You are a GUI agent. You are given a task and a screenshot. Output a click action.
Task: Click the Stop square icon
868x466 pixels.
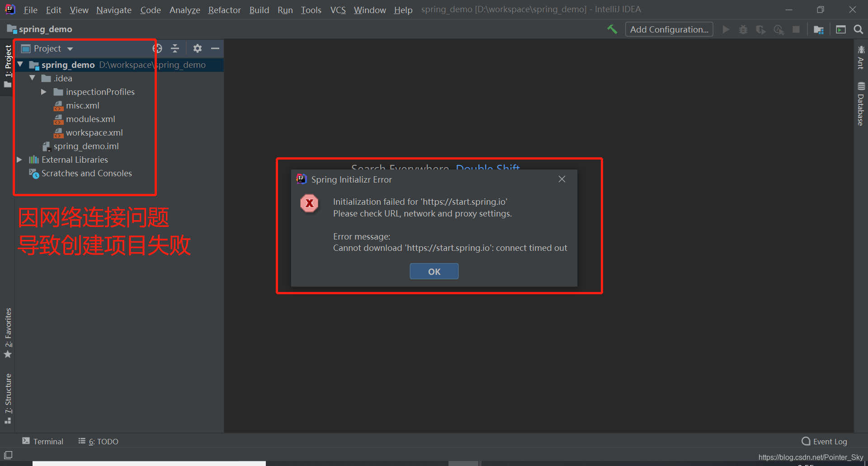coord(796,29)
